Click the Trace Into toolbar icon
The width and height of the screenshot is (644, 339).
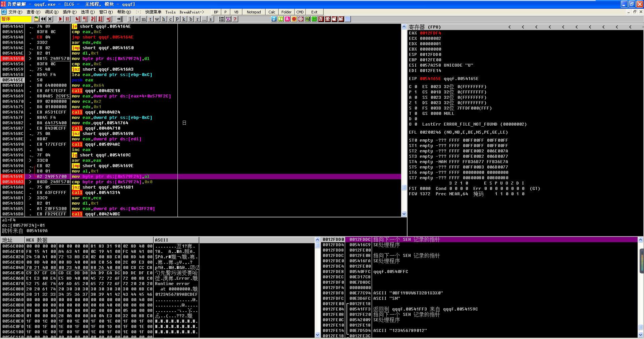coord(93,19)
